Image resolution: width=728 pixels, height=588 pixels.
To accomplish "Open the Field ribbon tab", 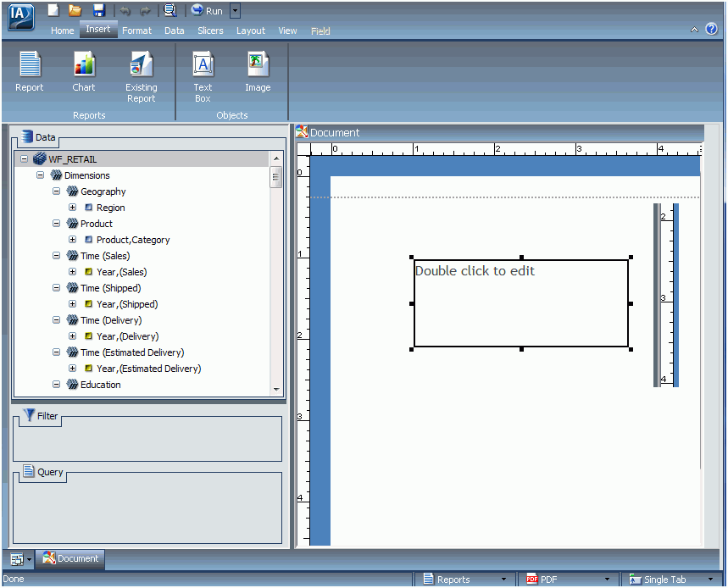I will click(320, 31).
